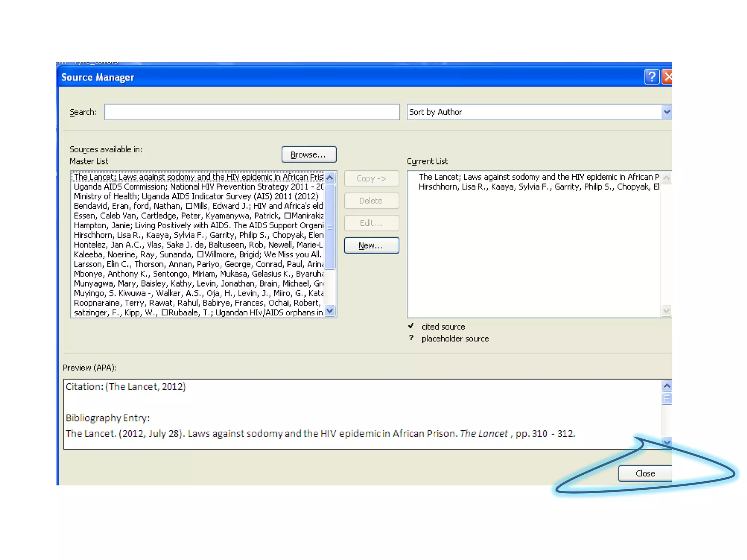Click the Master List scrollbar thumb
Image resolution: width=747 pixels, height=560 pixels.
click(329, 226)
